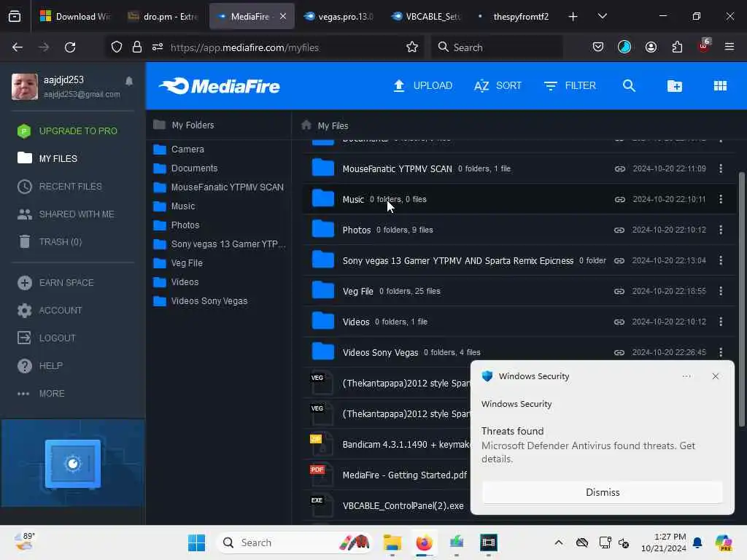Viewport: 747px width, 560px height.
Task: Switch to the VBCABLE_Setup browser tab
Action: pos(426,16)
